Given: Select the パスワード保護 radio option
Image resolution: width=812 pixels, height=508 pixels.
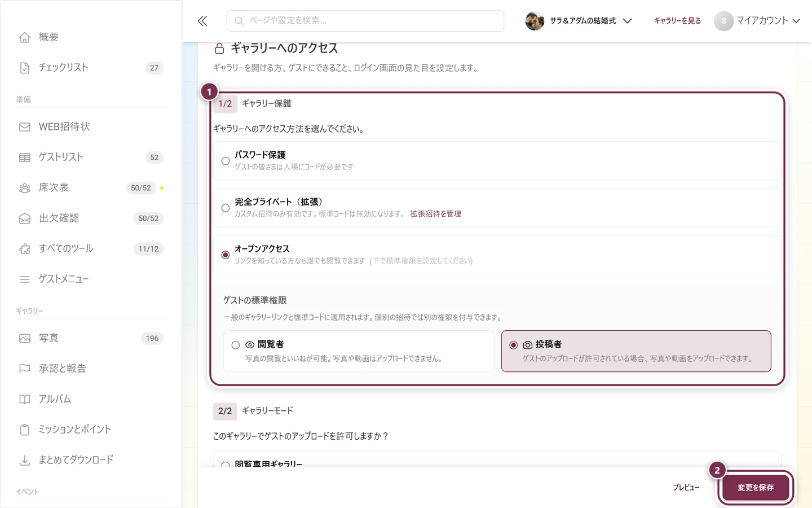Looking at the screenshot, I should tap(226, 161).
